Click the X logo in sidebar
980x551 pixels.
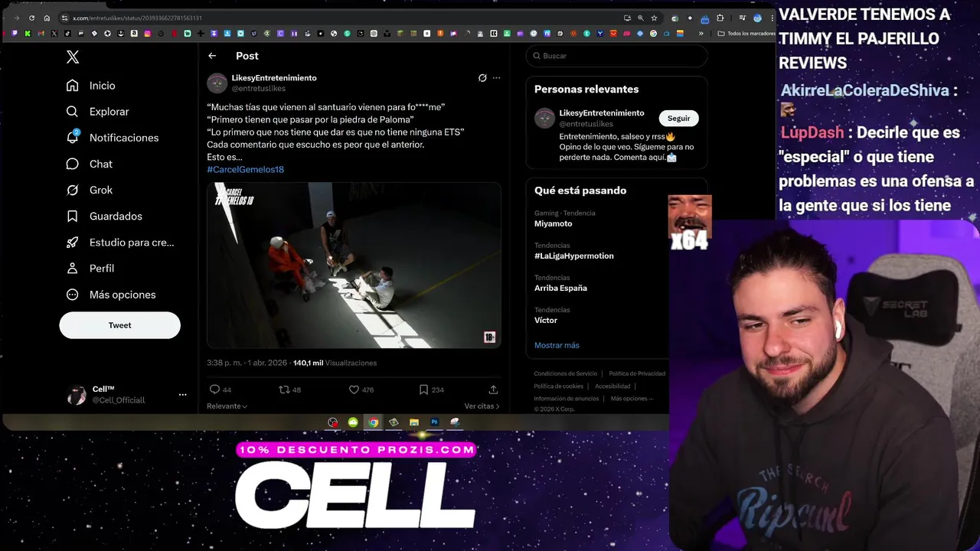pyautogui.click(x=73, y=57)
